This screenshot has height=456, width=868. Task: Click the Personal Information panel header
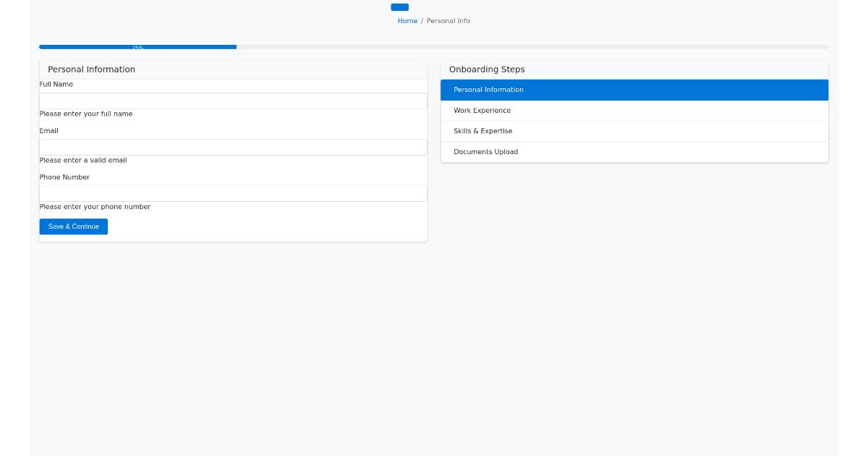pos(91,69)
